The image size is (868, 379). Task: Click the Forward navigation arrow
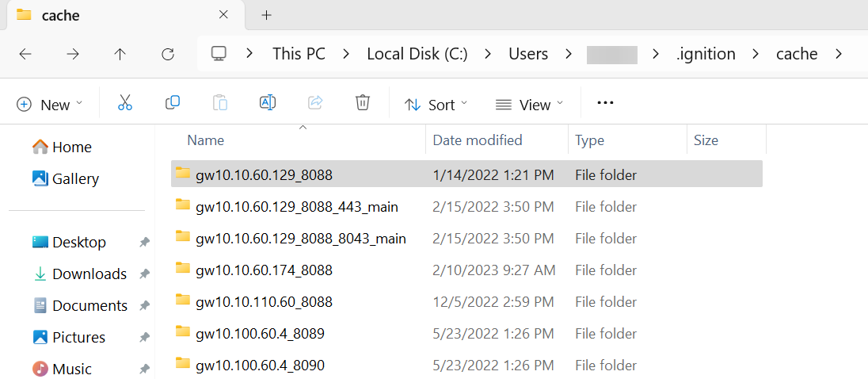click(x=73, y=54)
